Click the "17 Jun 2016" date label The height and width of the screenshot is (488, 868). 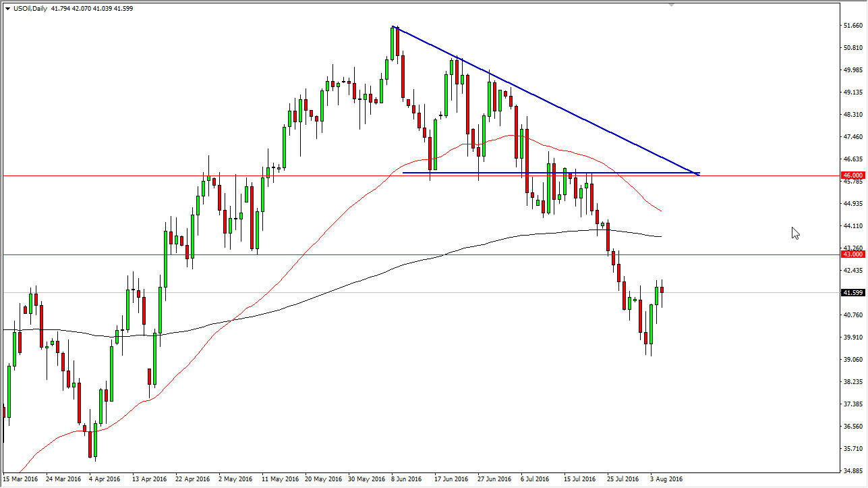click(451, 479)
